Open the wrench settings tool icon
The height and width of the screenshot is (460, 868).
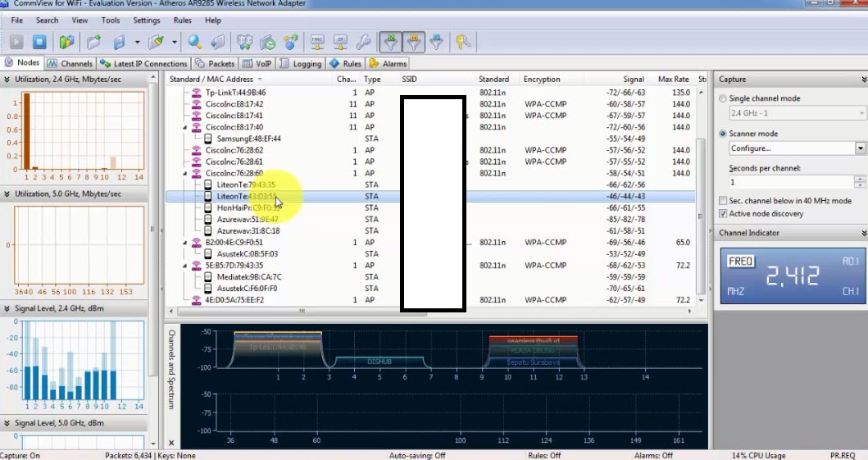point(364,41)
